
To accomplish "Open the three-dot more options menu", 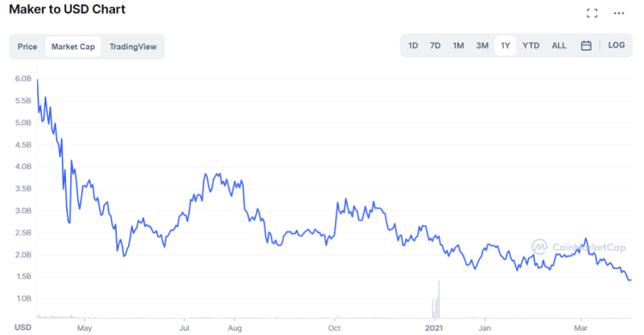I will click(619, 13).
